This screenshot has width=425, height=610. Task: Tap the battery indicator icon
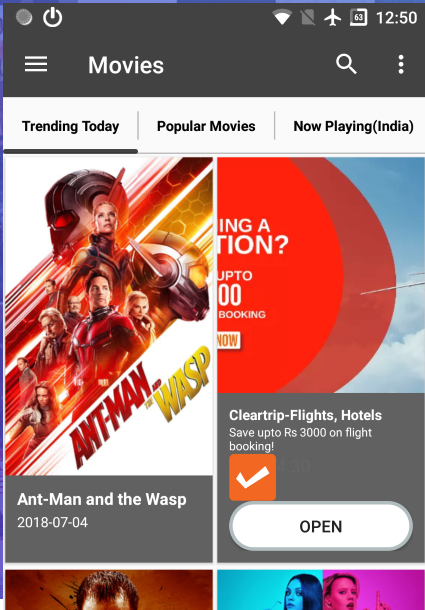(x=358, y=18)
